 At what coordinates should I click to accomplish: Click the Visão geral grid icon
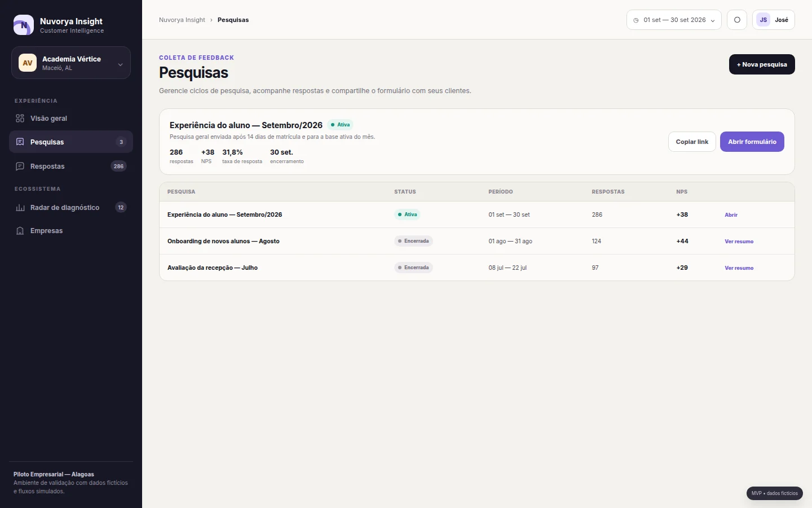[x=20, y=119]
